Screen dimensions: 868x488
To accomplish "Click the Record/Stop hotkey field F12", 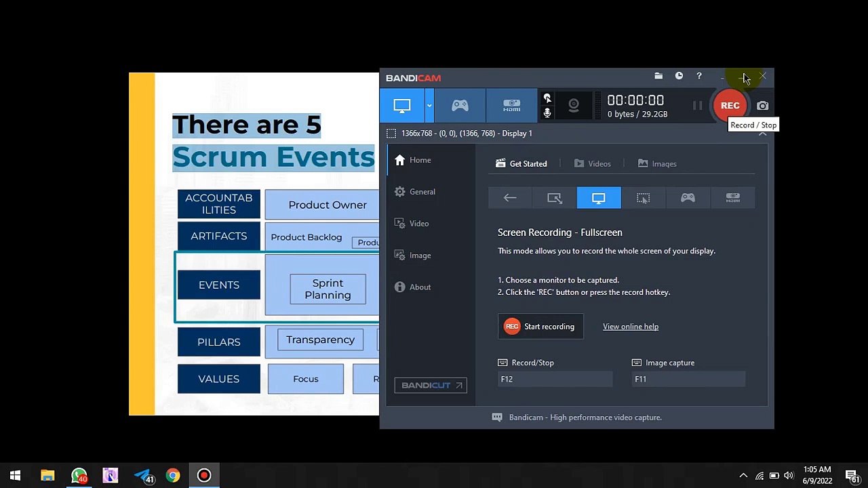I will click(555, 380).
